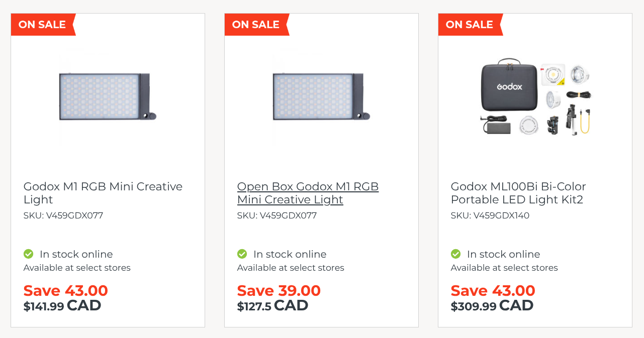644x338 pixels.
Task: Click Save 39.00 discount text
Action: point(279,290)
